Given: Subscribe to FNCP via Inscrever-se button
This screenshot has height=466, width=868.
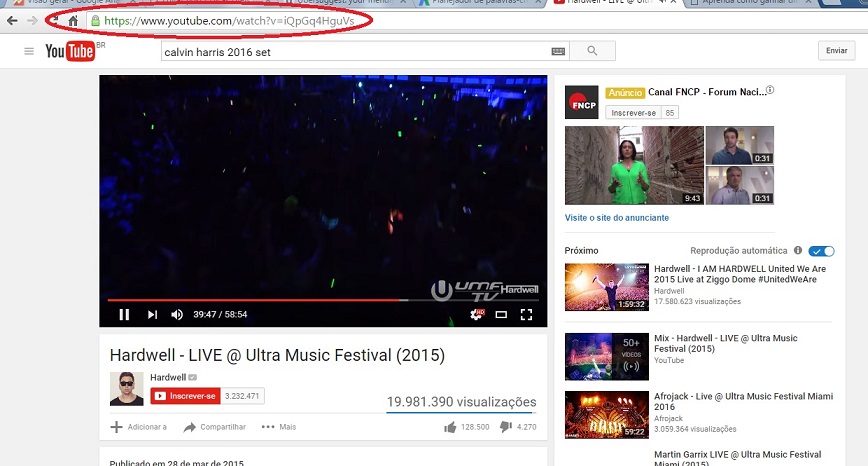Looking at the screenshot, I should (633, 112).
